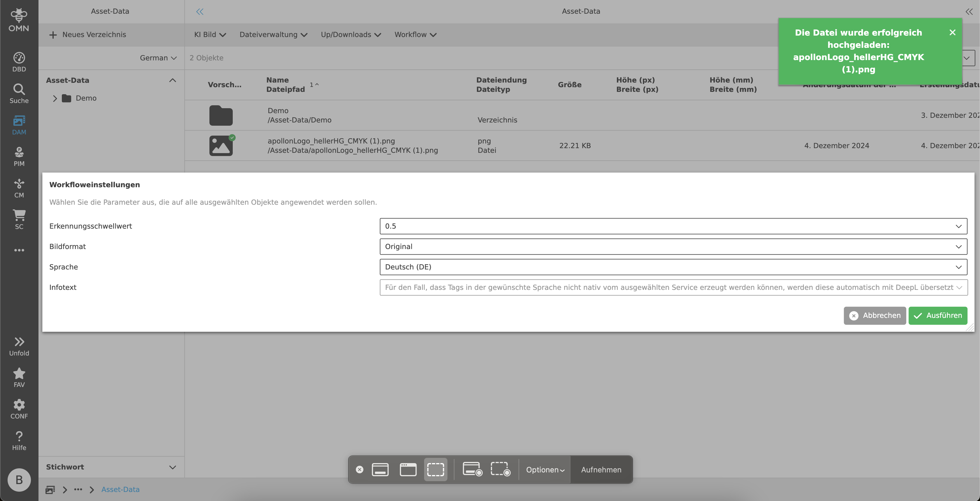Click the apollonLogo image thumbnail

pyautogui.click(x=221, y=146)
